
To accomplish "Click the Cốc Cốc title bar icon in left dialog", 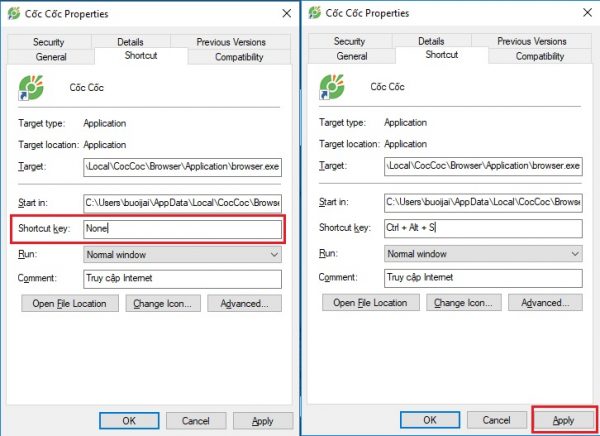I will [14, 13].
